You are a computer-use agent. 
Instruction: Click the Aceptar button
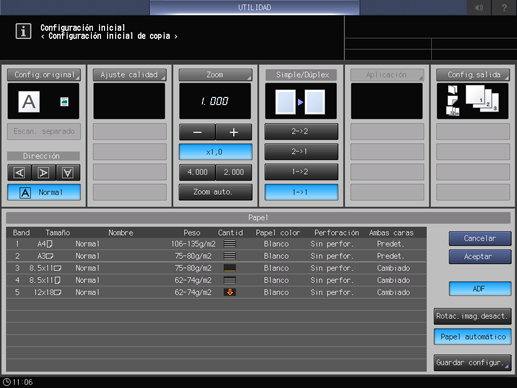tap(480, 257)
